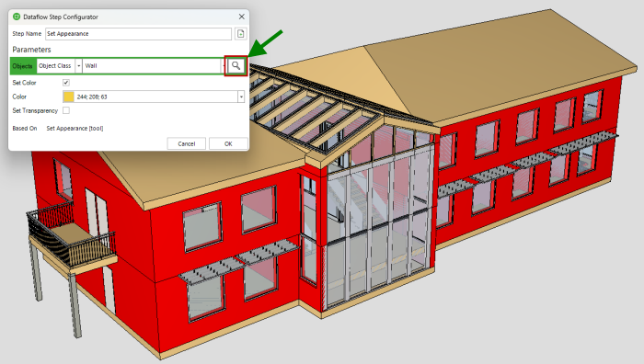Click the Wall value field
Viewport: 644px width, 364px height.
point(153,65)
